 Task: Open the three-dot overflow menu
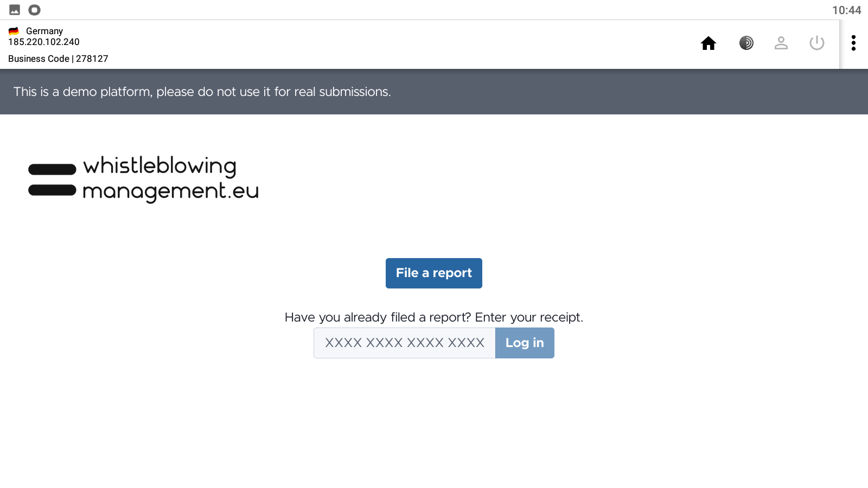click(853, 43)
